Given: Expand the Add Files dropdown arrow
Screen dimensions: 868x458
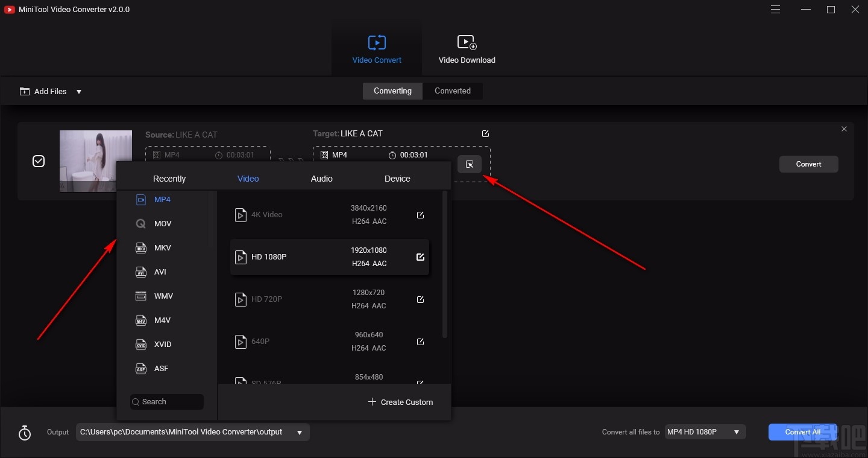Looking at the screenshot, I should (x=79, y=92).
